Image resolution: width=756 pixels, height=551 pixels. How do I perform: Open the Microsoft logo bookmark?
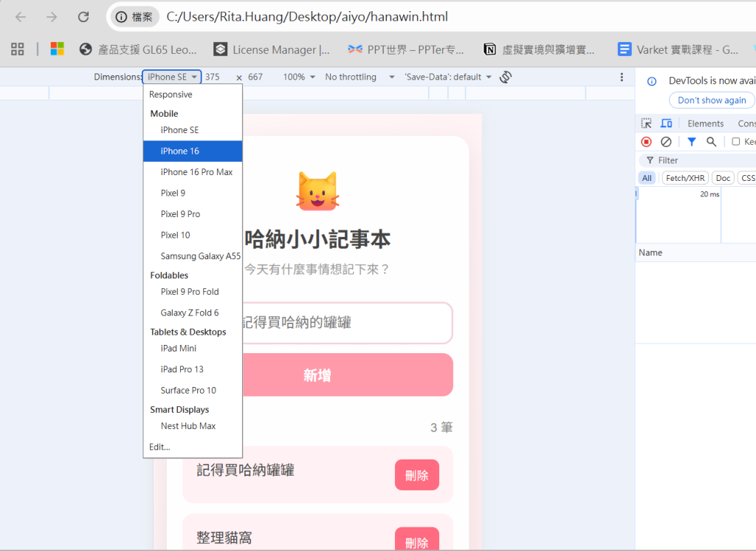click(x=58, y=49)
